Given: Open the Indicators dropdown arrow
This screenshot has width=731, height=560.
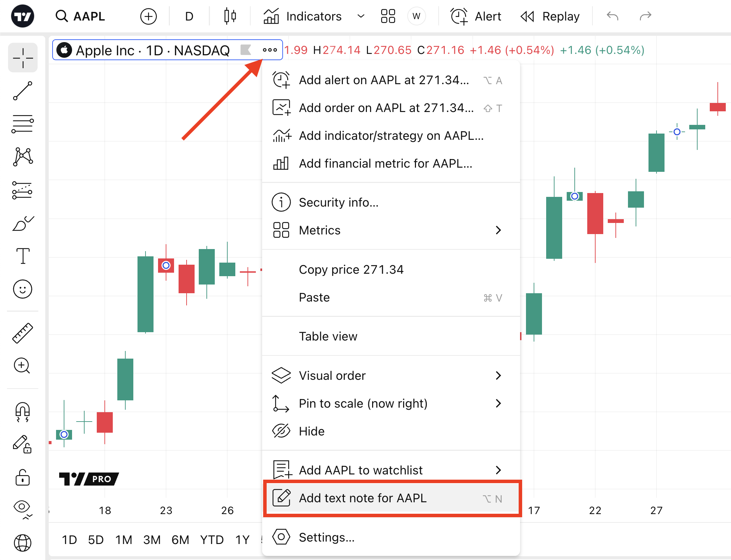Looking at the screenshot, I should tap(361, 16).
